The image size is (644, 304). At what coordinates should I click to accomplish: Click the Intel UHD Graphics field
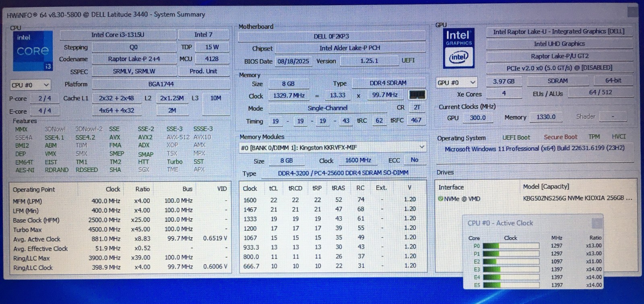559,43
